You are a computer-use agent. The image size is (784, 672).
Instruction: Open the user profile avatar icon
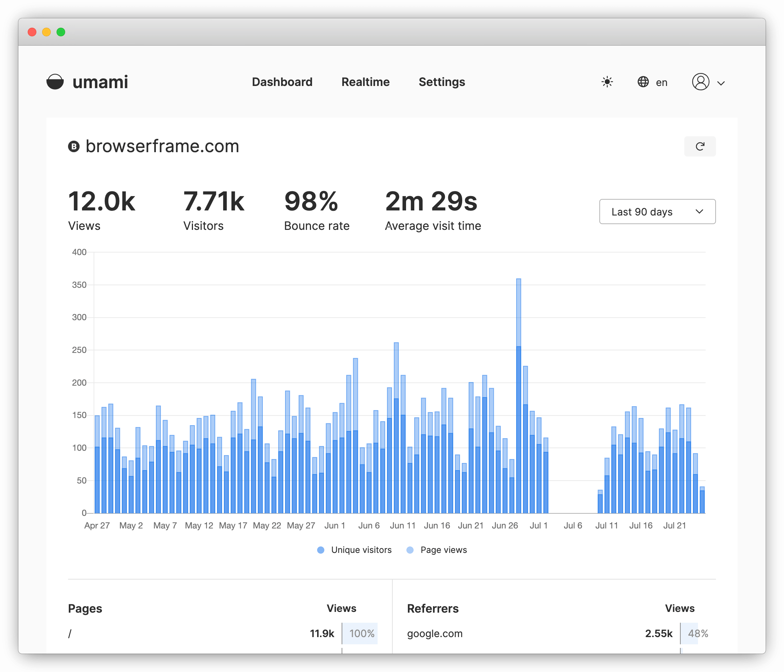pyautogui.click(x=700, y=82)
